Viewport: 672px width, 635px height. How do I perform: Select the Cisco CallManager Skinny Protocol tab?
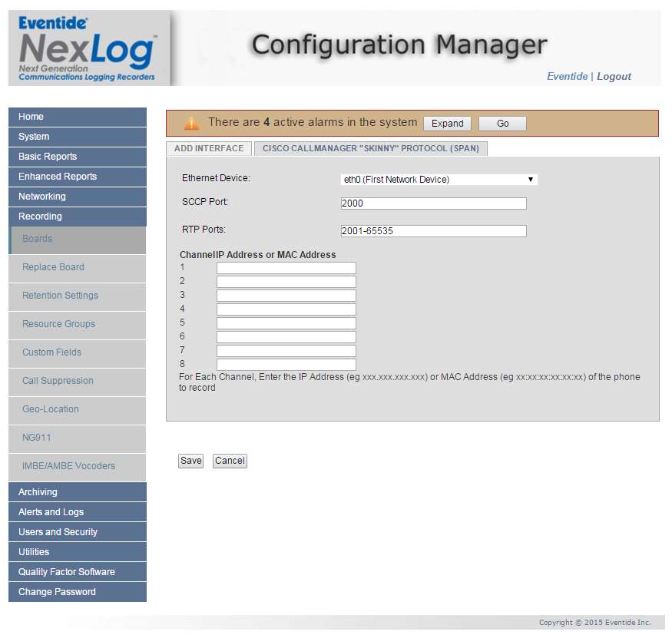370,148
